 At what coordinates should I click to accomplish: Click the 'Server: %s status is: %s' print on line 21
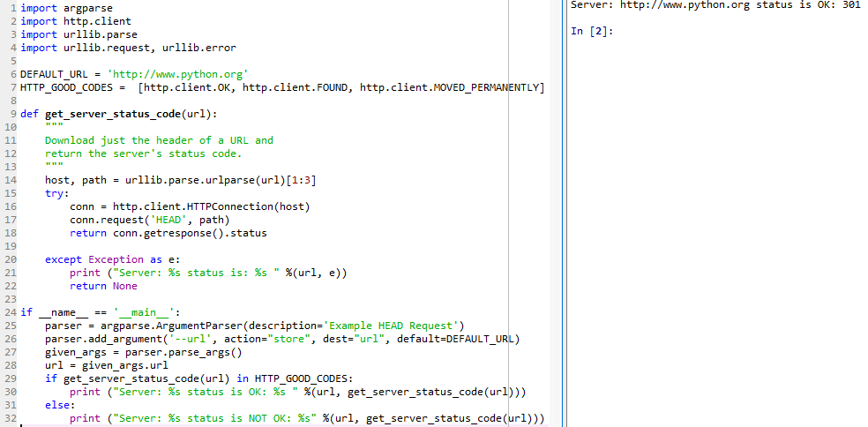coord(208,273)
